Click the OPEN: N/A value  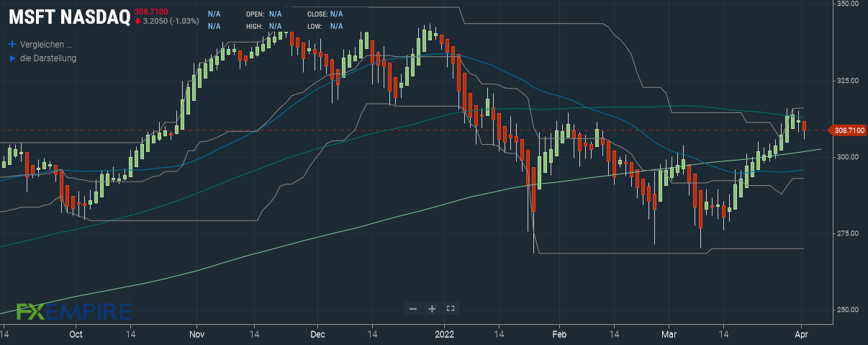tap(275, 14)
